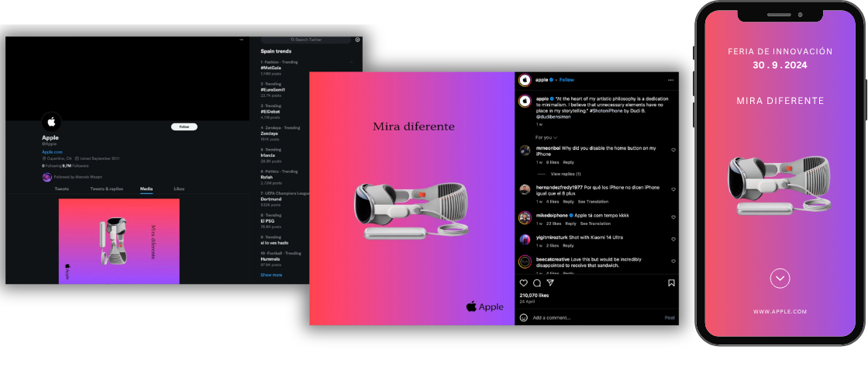
Task: Share the Instagram post with the paper plane icon
Action: [550, 282]
